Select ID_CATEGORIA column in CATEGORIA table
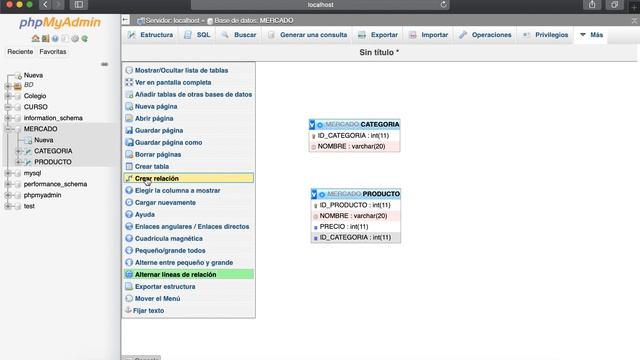The height and width of the screenshot is (360, 640). (x=354, y=136)
